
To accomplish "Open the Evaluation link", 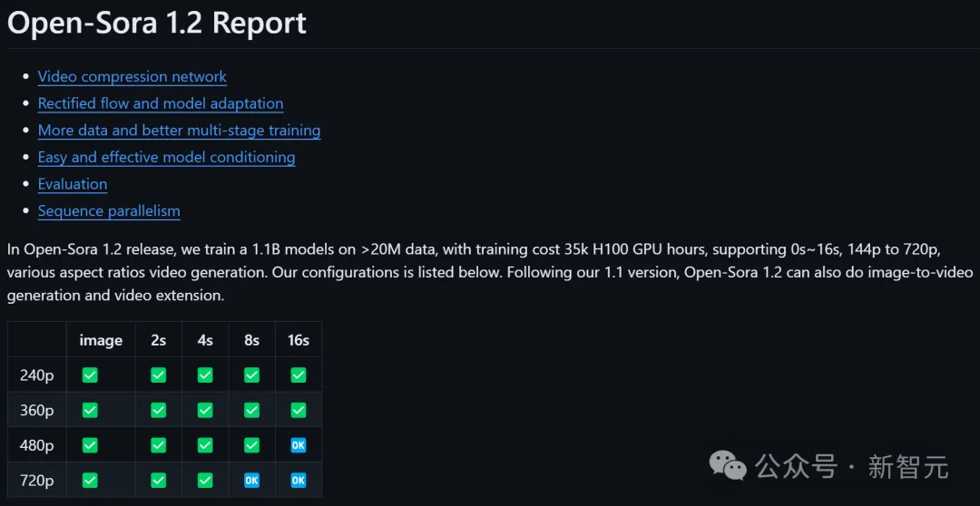I will [73, 184].
